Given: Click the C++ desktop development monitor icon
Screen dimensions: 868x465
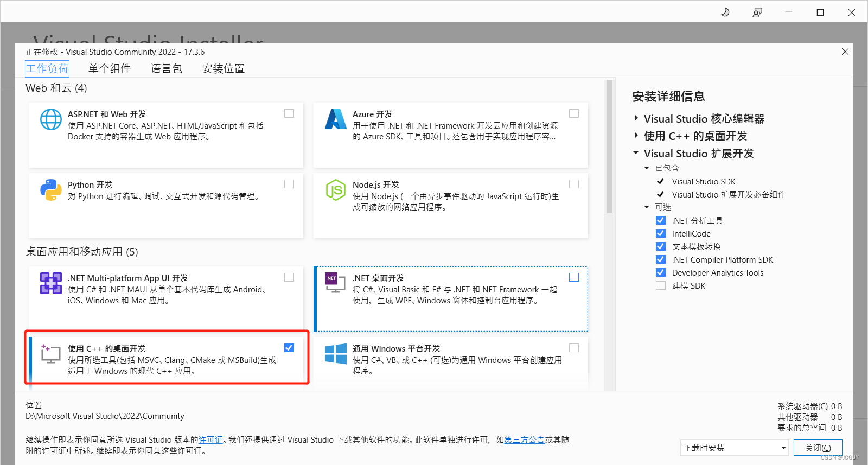Looking at the screenshot, I should (50, 354).
